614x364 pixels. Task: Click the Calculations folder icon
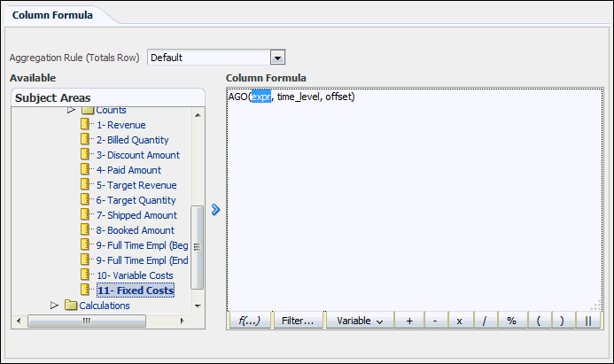click(x=71, y=305)
